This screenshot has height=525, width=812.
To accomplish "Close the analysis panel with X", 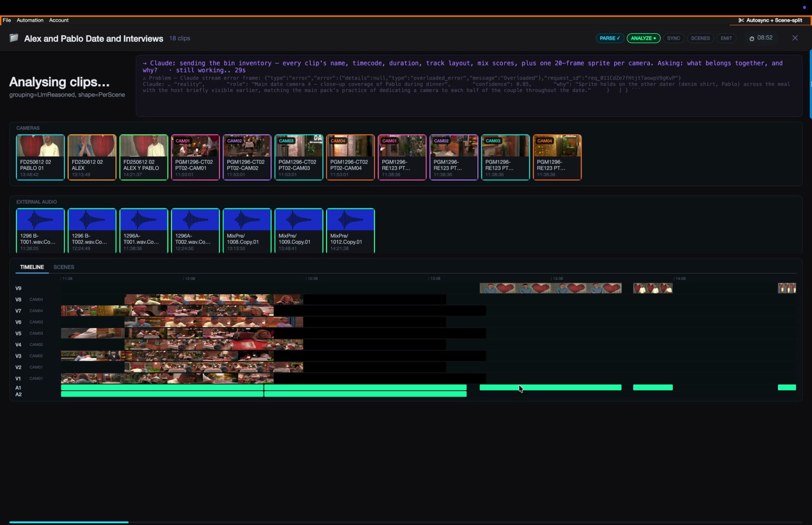I will pyautogui.click(x=795, y=38).
